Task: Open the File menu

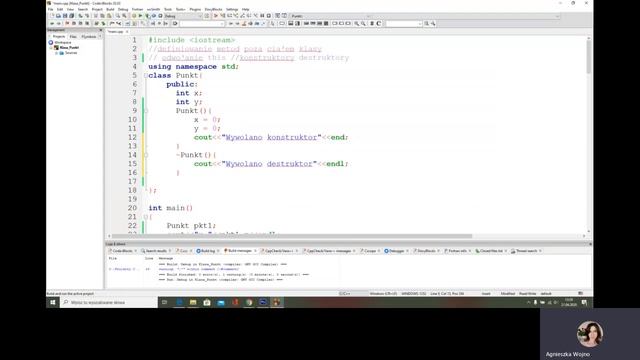Action: [51, 9]
